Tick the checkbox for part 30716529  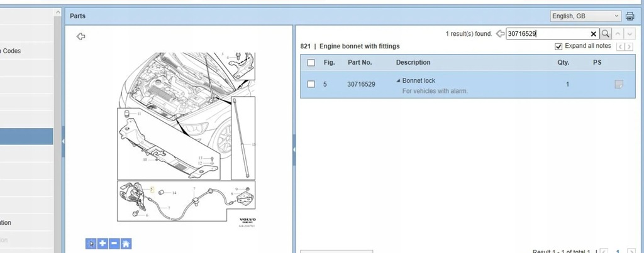click(x=311, y=84)
